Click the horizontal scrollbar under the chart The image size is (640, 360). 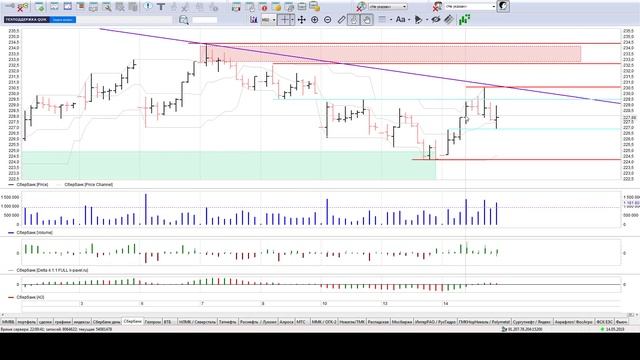pyautogui.click(x=318, y=314)
